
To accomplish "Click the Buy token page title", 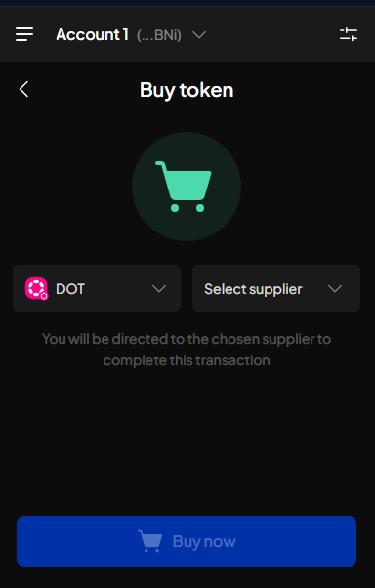I will click(187, 90).
